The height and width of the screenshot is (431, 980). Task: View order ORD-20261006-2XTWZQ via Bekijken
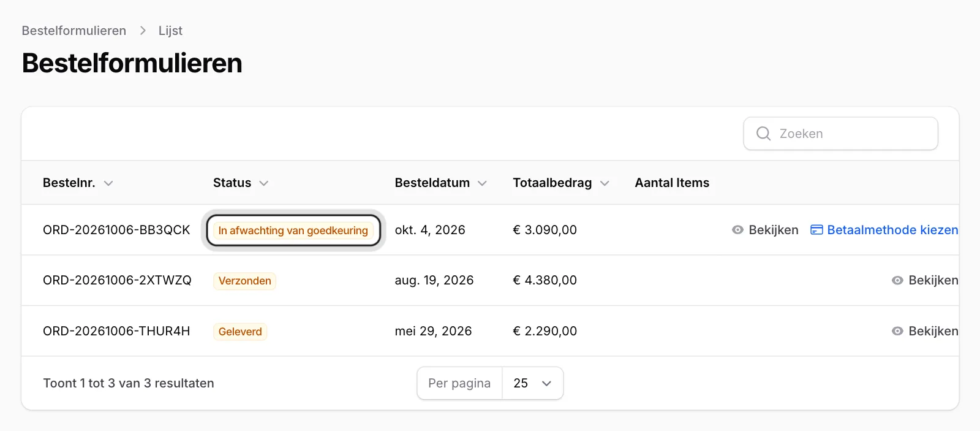[925, 280]
